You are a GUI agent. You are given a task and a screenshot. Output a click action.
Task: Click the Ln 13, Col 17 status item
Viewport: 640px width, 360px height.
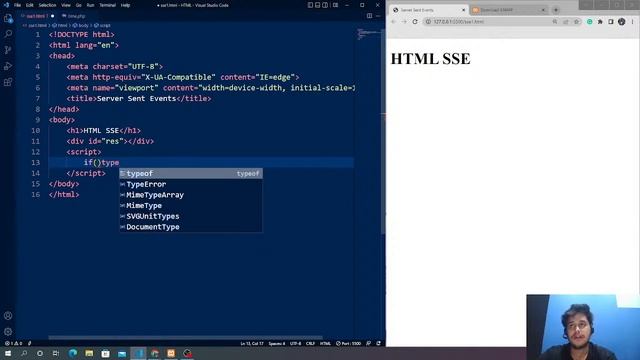252,343
